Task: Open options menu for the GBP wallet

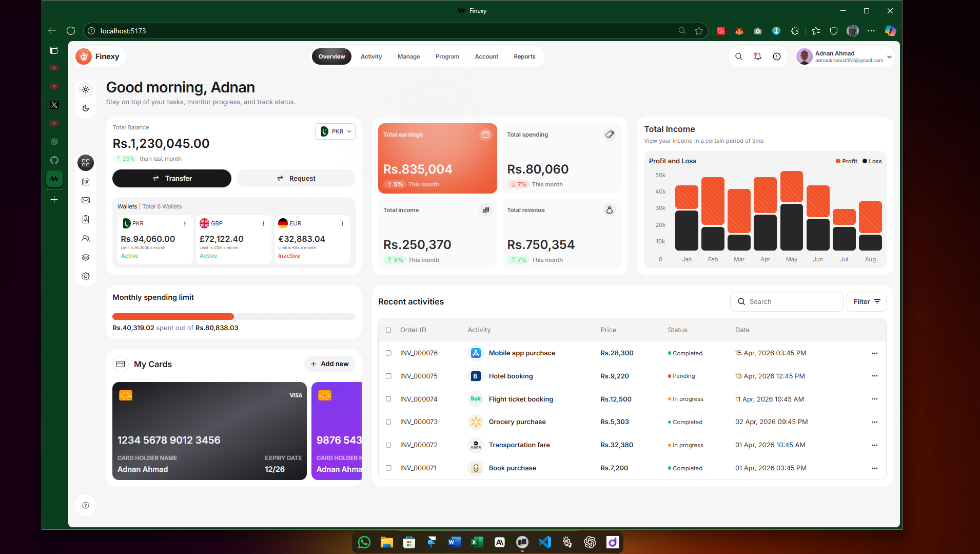Action: 263,223
